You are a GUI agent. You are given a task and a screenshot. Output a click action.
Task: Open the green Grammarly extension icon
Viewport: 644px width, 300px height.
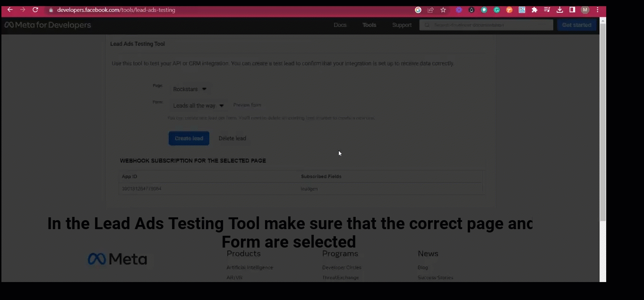point(497,10)
